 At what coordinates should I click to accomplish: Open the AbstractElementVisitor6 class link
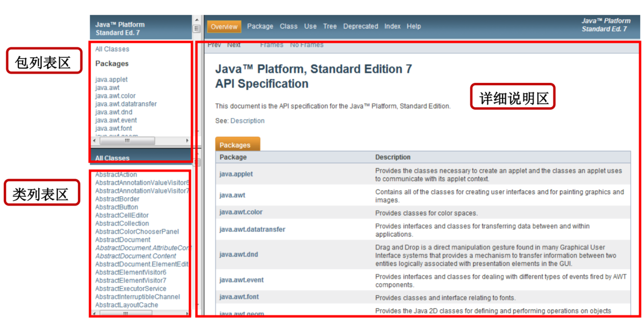point(131,272)
